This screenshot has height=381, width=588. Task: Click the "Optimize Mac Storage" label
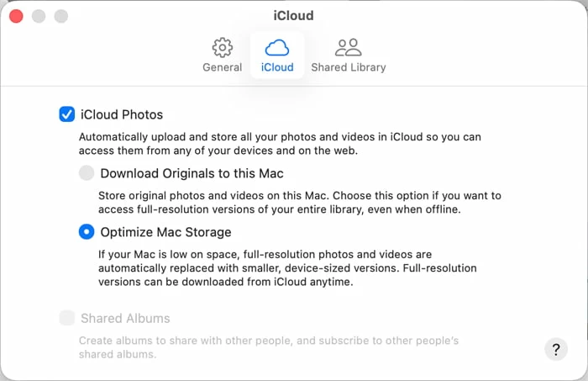coord(165,231)
